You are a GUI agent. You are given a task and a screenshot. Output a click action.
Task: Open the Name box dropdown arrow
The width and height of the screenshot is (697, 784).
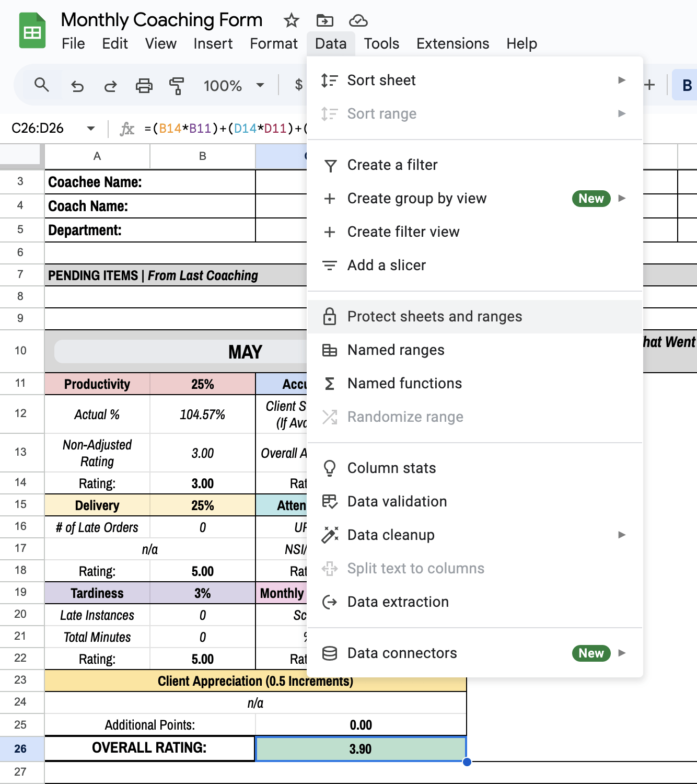(x=91, y=129)
